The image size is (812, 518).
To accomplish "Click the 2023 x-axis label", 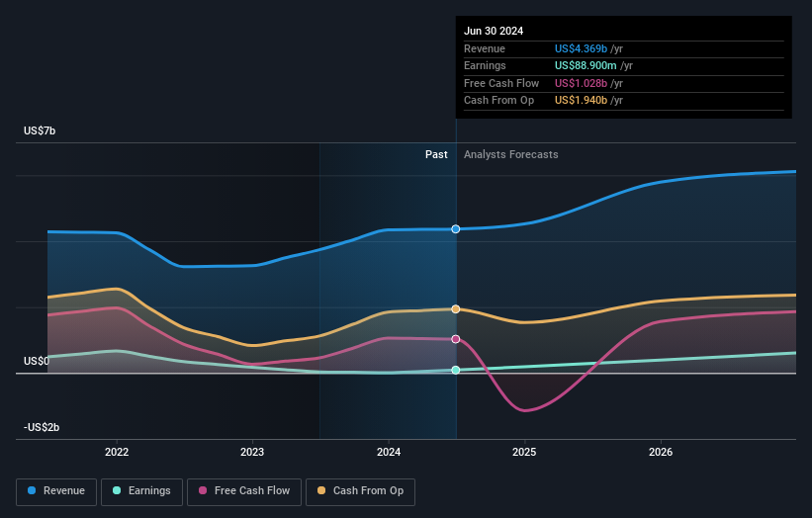I will click(x=252, y=452).
